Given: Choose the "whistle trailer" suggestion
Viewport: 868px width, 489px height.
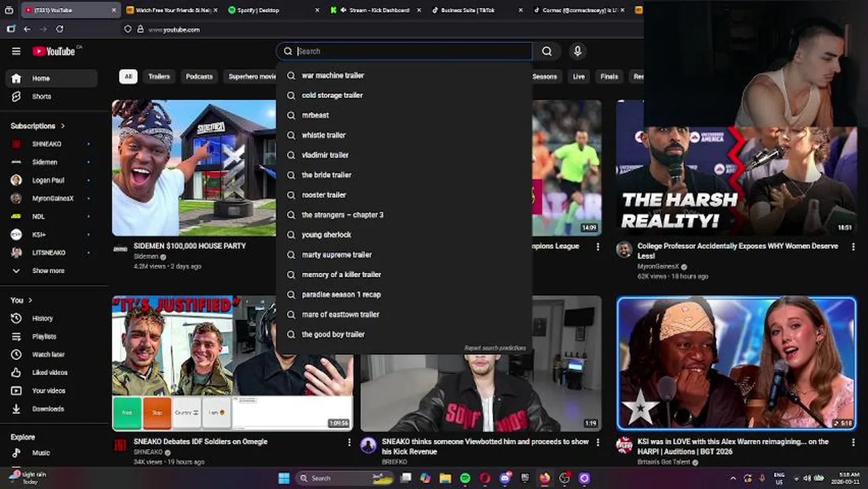Looking at the screenshot, I should (x=404, y=135).
